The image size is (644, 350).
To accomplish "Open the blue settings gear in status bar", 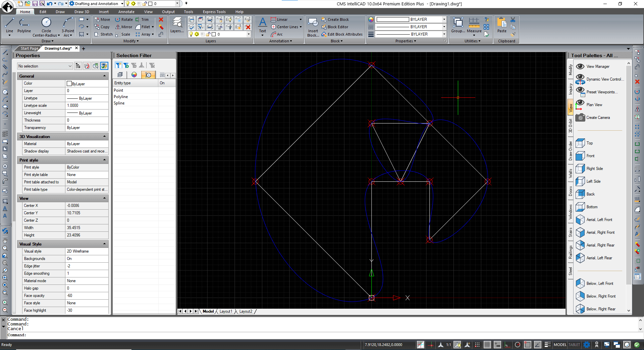I will [587, 345].
